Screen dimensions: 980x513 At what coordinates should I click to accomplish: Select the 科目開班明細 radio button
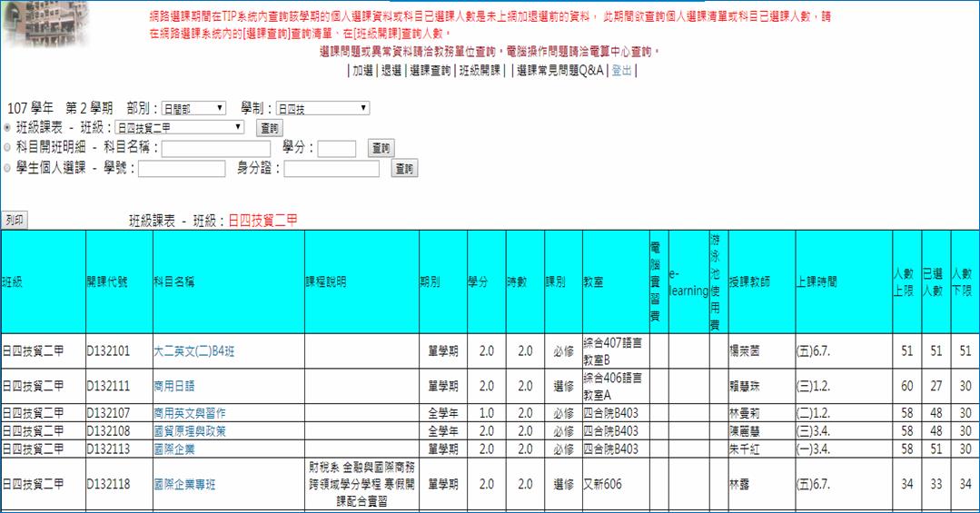pyautogui.click(x=7, y=147)
